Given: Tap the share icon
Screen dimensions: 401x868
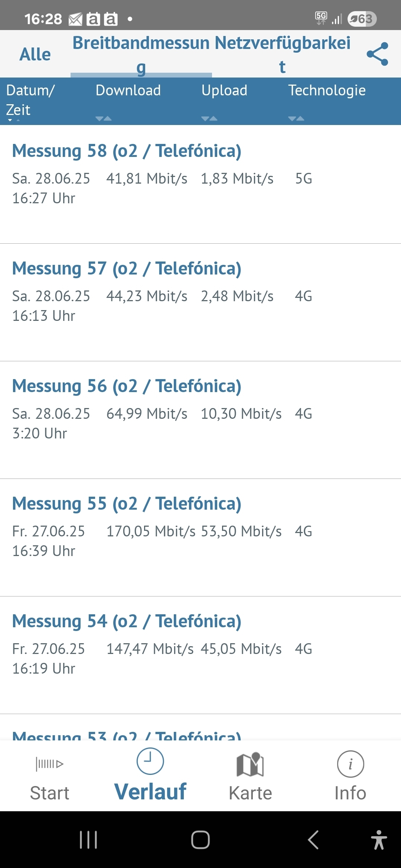Looking at the screenshot, I should tap(377, 54).
